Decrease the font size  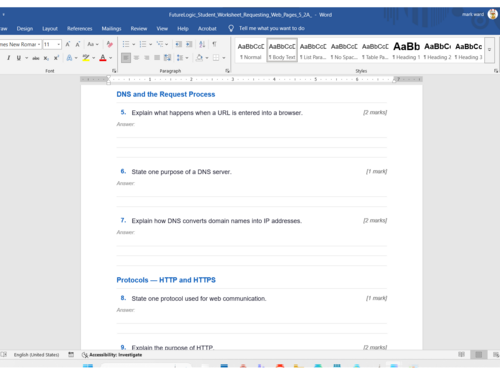pos(78,44)
